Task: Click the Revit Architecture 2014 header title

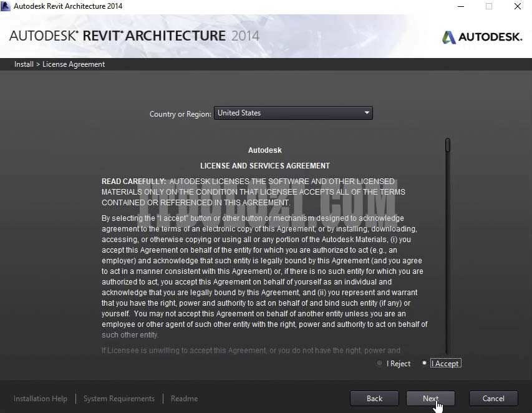Action: coord(134,36)
